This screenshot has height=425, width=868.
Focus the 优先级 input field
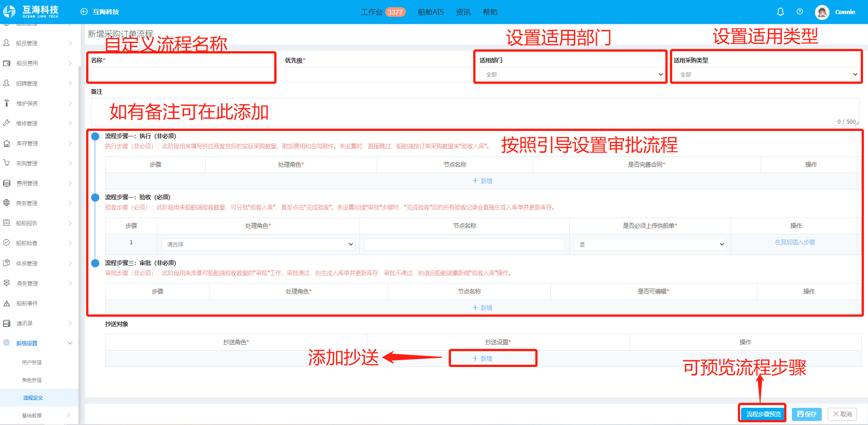pos(378,74)
